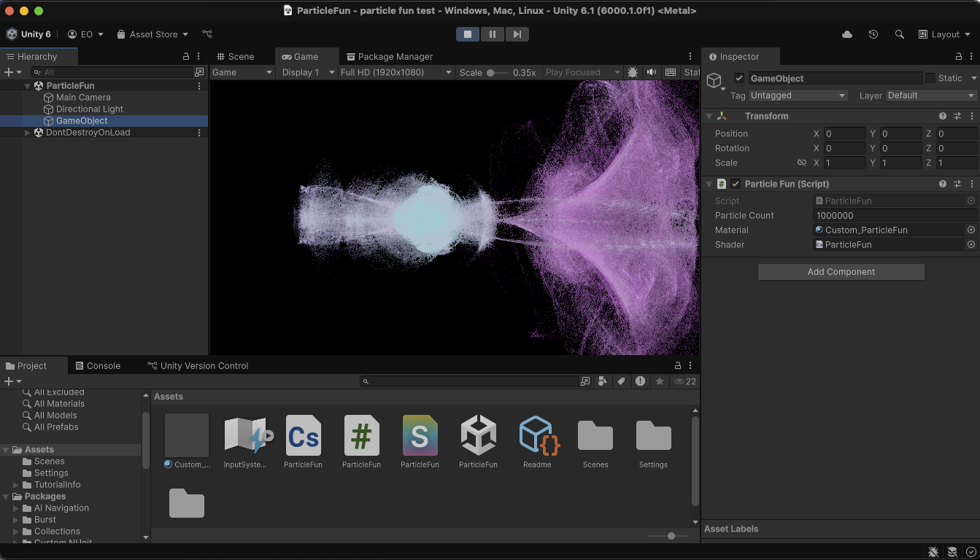Toggle favorites star filter in Project
The height and width of the screenshot is (560, 980).
click(660, 381)
